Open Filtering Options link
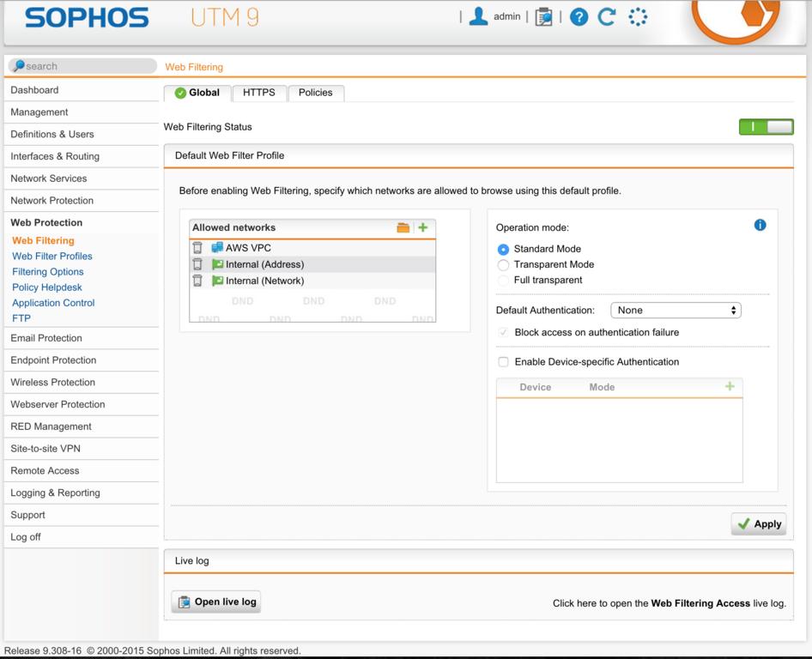The image size is (812, 659). [x=48, y=272]
